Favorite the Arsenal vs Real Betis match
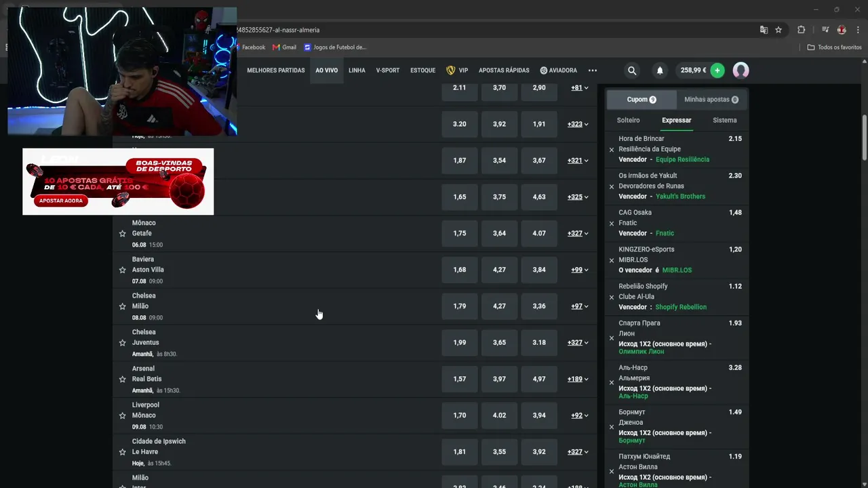This screenshot has width=868, height=488. pos(123,380)
